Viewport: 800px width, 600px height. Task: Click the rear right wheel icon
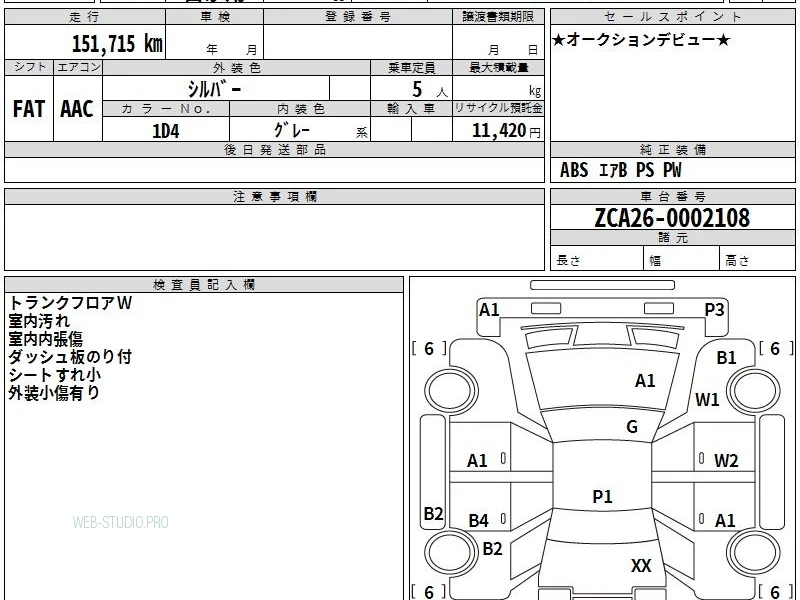pyautogui.click(x=754, y=552)
